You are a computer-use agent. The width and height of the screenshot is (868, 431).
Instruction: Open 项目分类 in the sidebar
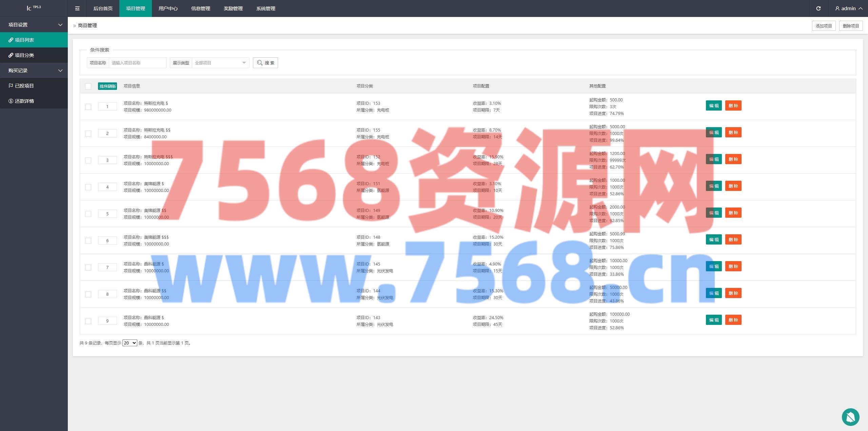point(24,55)
